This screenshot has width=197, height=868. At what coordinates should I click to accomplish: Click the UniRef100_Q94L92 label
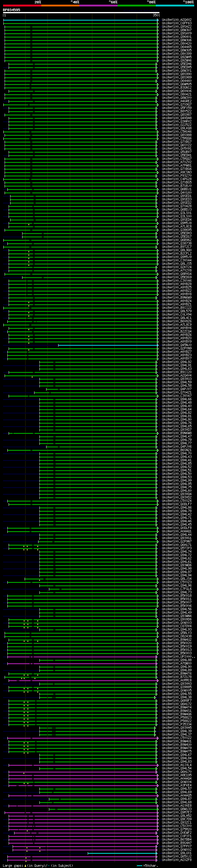point(176,362)
